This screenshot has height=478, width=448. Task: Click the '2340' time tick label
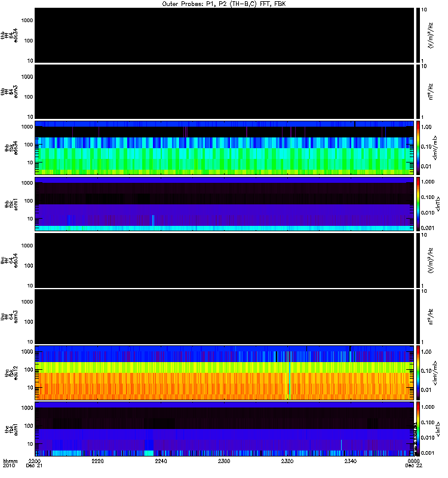click(351, 461)
